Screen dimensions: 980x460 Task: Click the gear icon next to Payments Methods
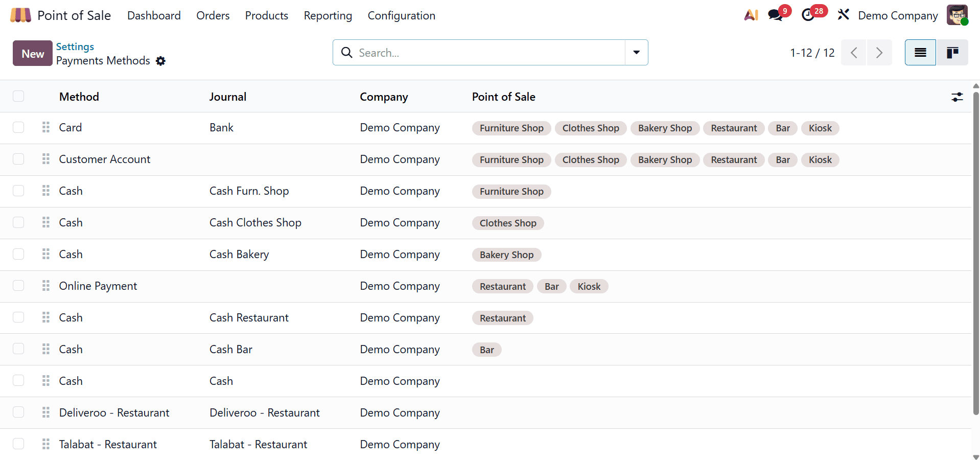click(160, 61)
